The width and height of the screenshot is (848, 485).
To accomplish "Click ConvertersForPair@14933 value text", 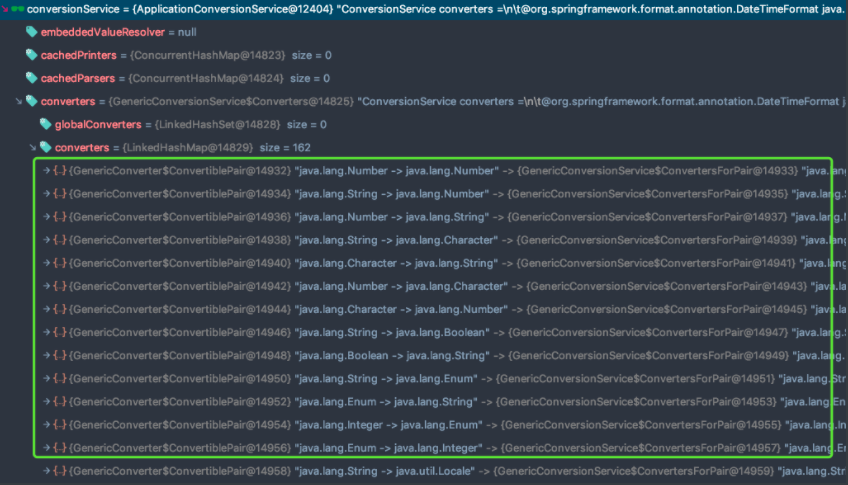I will 657,170.
